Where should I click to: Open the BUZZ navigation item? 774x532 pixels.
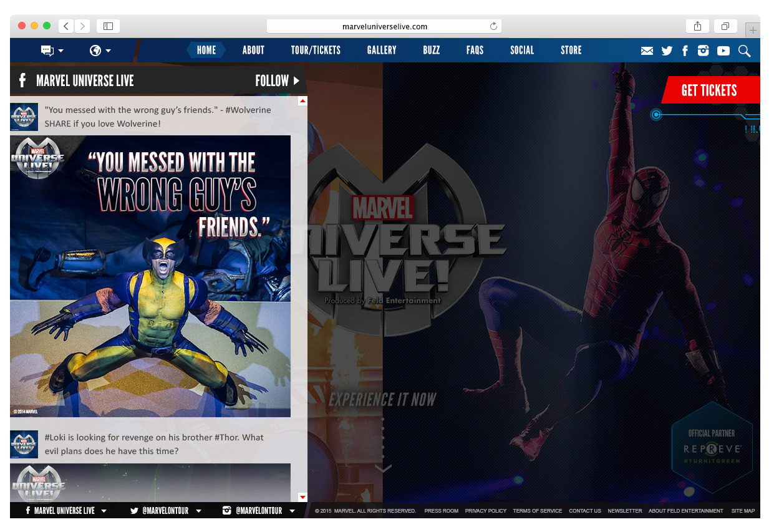click(x=431, y=51)
